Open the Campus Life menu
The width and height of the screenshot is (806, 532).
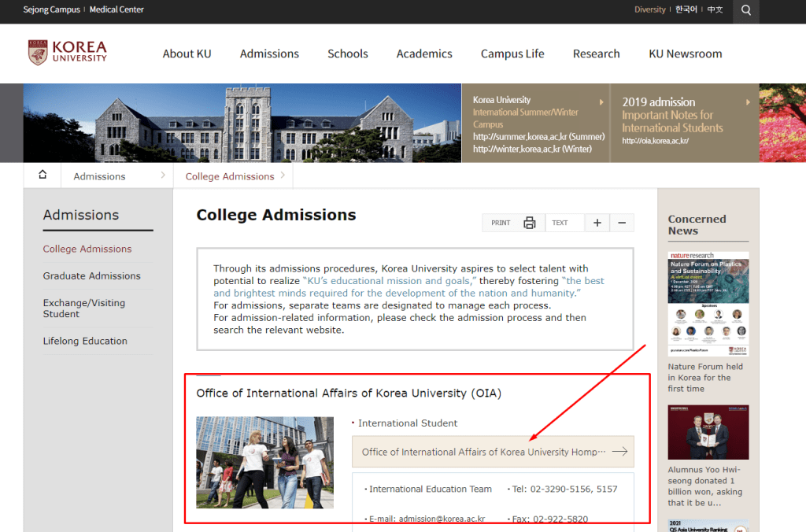tap(512, 54)
